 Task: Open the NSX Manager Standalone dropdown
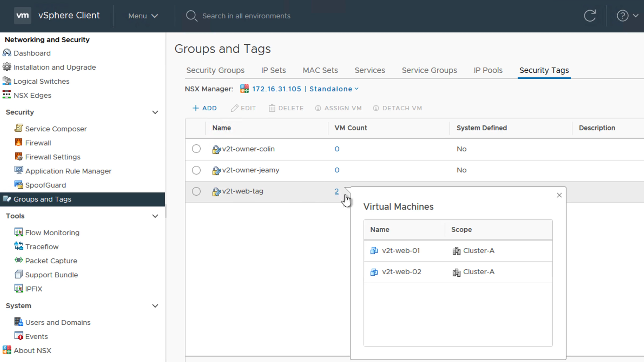point(334,89)
